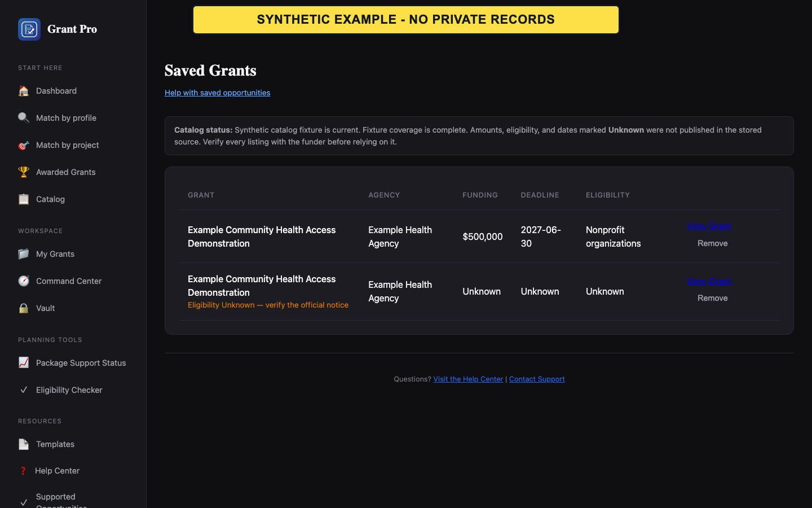The width and height of the screenshot is (812, 508).
Task: Click the Catalog clipboard icon
Action: pyautogui.click(x=24, y=199)
